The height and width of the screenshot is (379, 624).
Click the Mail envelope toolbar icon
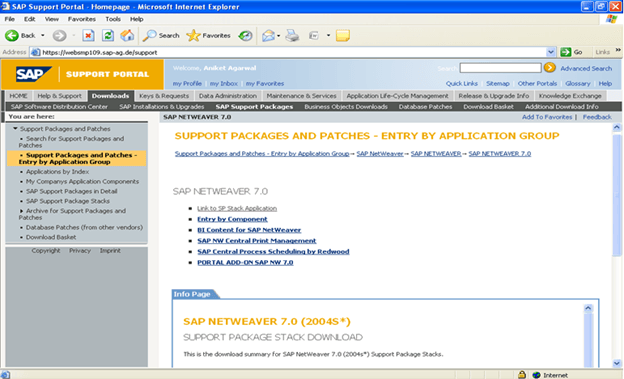click(x=268, y=35)
